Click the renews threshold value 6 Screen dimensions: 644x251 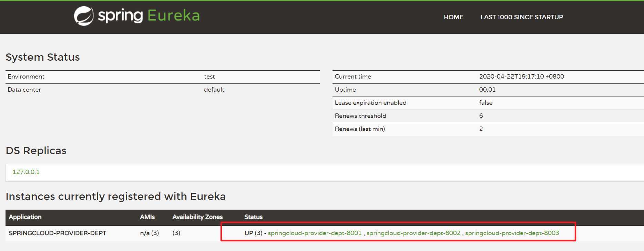[481, 116]
